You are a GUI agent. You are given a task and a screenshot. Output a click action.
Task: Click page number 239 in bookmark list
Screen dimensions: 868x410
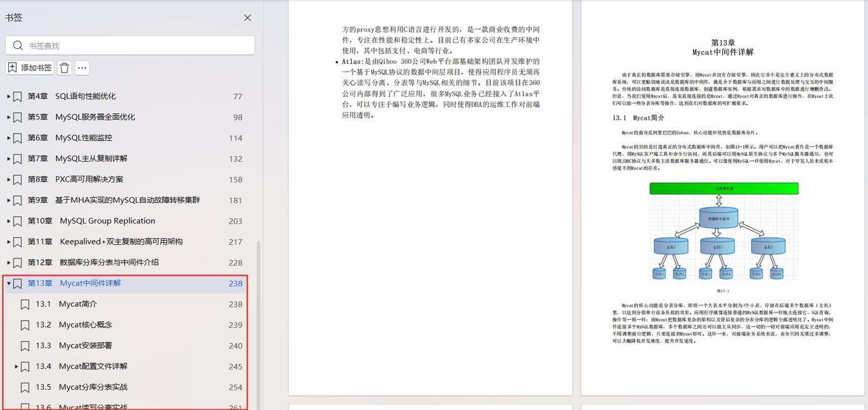tap(236, 325)
